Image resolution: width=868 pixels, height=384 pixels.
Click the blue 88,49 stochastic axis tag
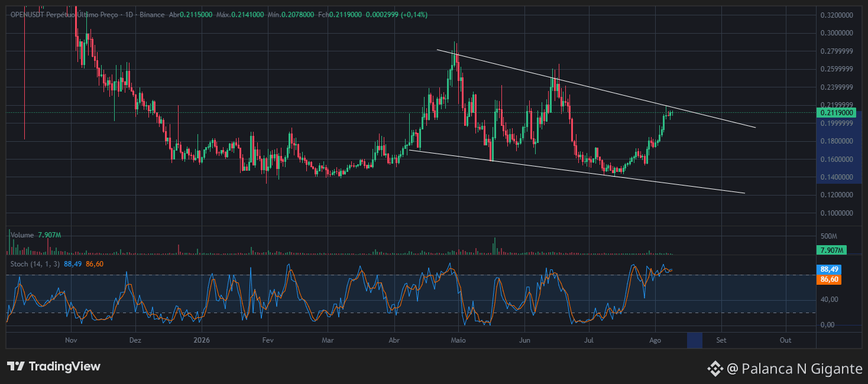pyautogui.click(x=829, y=269)
